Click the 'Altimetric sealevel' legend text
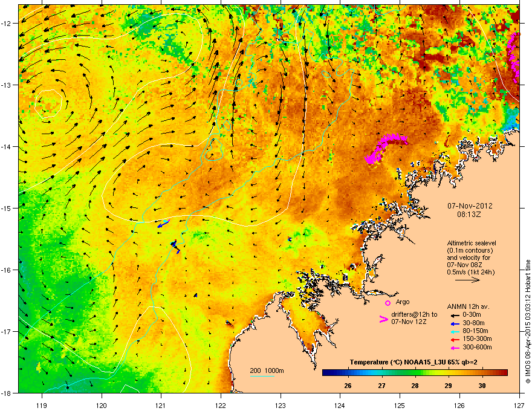 472,243
